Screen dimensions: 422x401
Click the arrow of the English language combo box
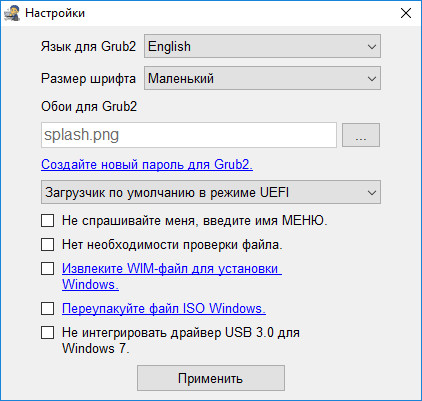[x=372, y=46]
